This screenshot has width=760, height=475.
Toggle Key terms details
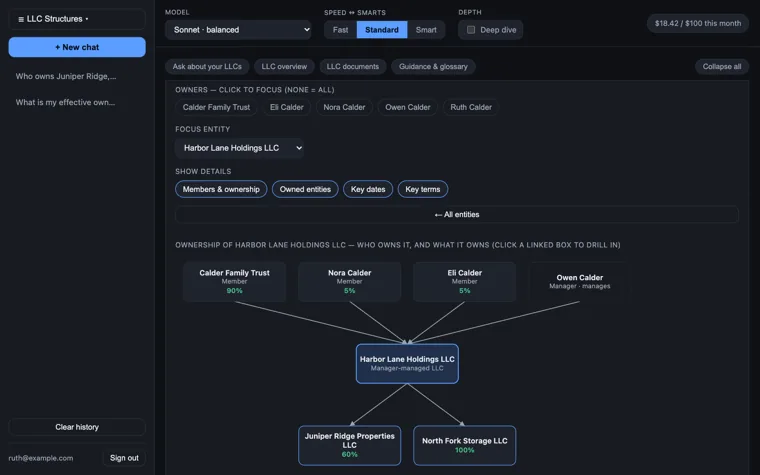[x=423, y=189]
